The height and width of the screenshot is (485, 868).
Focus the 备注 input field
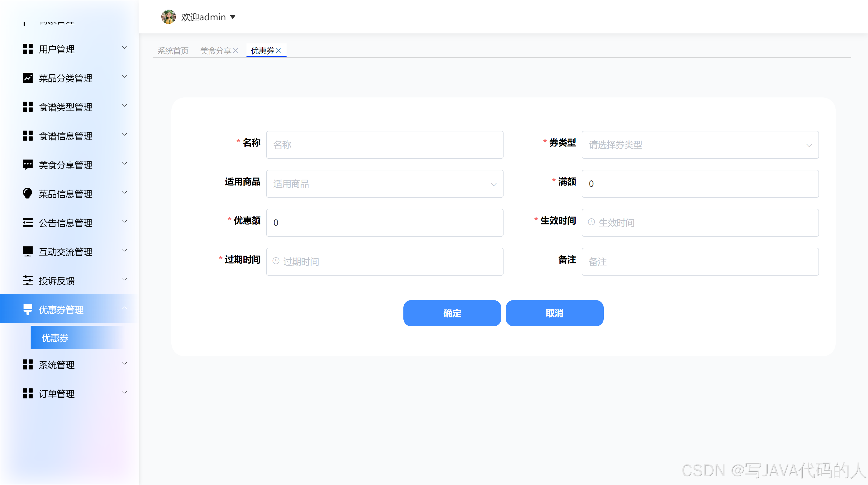(700, 262)
